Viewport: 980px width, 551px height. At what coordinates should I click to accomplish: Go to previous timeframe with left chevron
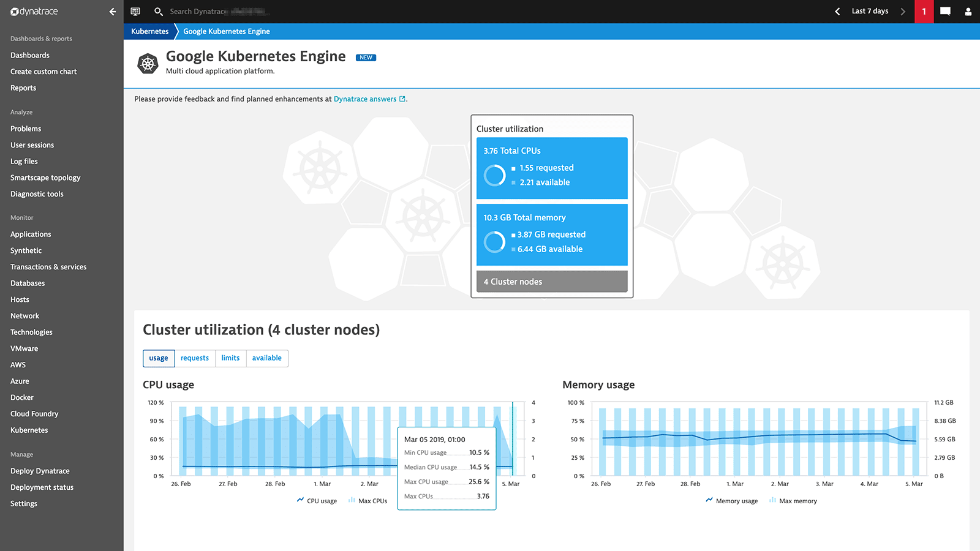(x=837, y=12)
